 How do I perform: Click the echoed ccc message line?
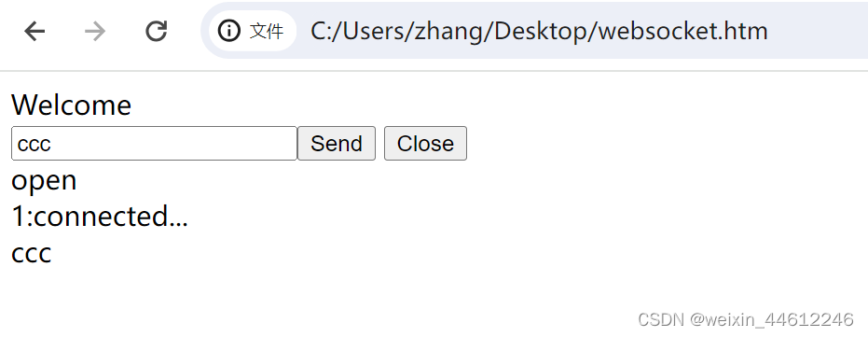(x=31, y=253)
